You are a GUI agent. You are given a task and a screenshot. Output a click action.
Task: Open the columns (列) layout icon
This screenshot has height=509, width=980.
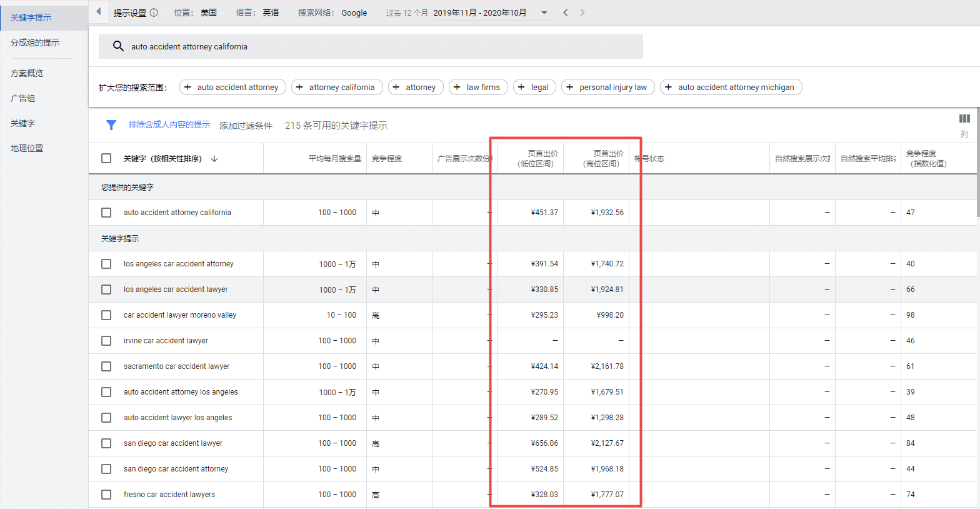pos(964,119)
